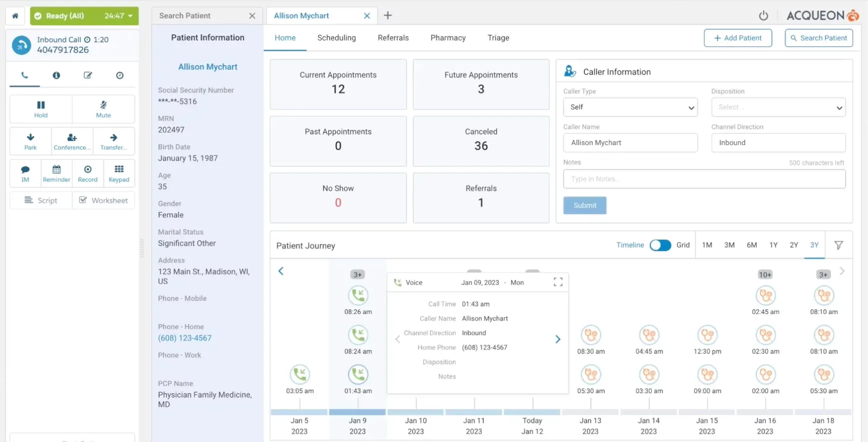
Task: Click the Patient Journey filter icon
Action: 838,245
